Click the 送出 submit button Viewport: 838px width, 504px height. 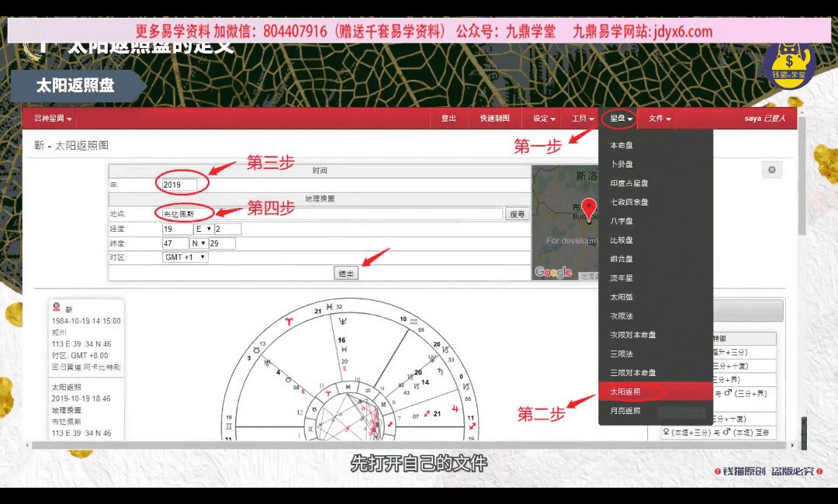pyautogui.click(x=346, y=273)
